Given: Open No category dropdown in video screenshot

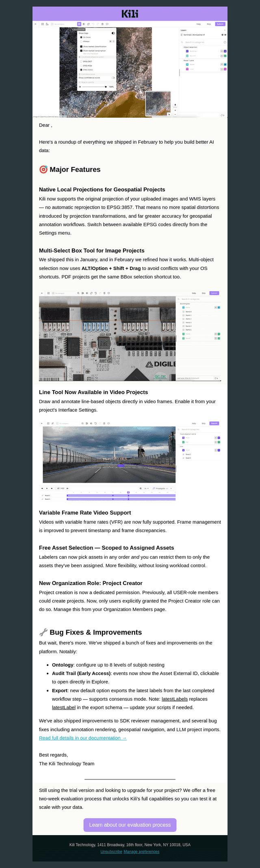Looking at the screenshot, I should click(x=67, y=423).
